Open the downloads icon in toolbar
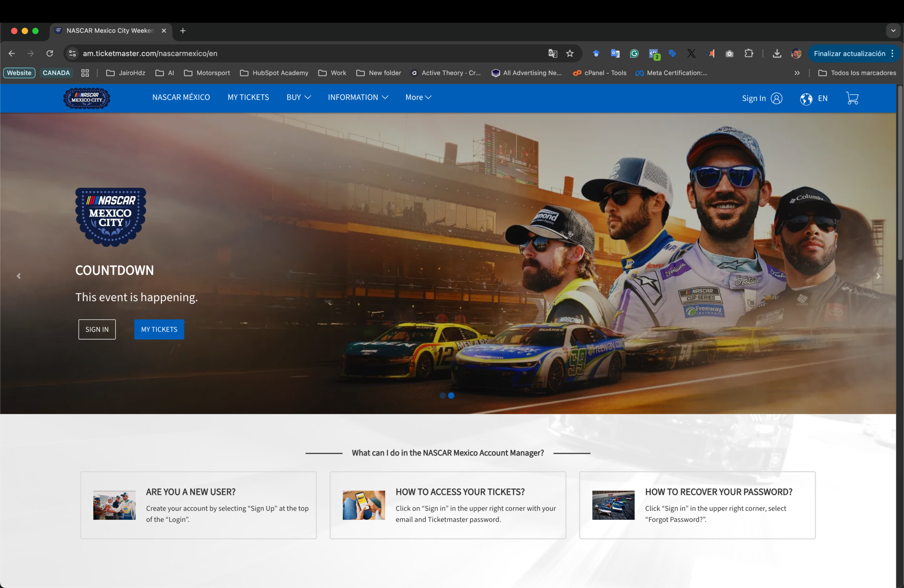Image resolution: width=904 pixels, height=588 pixels. coord(777,54)
